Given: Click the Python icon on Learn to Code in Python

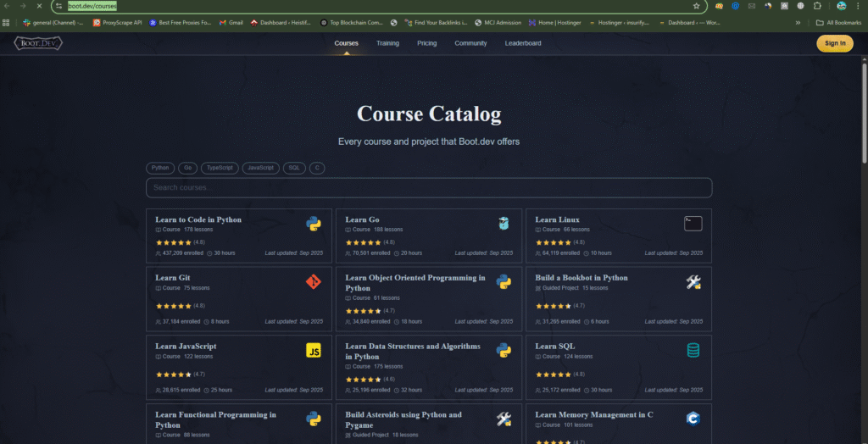Looking at the screenshot, I should click(313, 224).
